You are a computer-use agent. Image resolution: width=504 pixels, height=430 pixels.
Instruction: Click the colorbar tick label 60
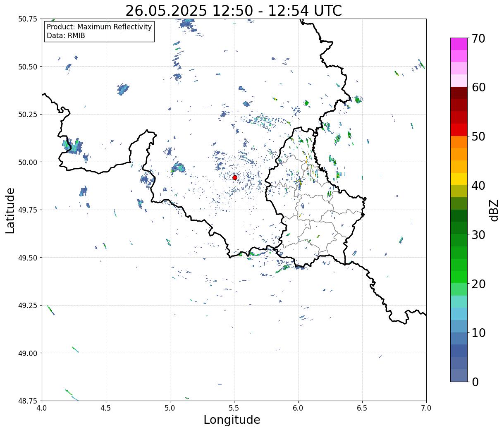(x=479, y=87)
